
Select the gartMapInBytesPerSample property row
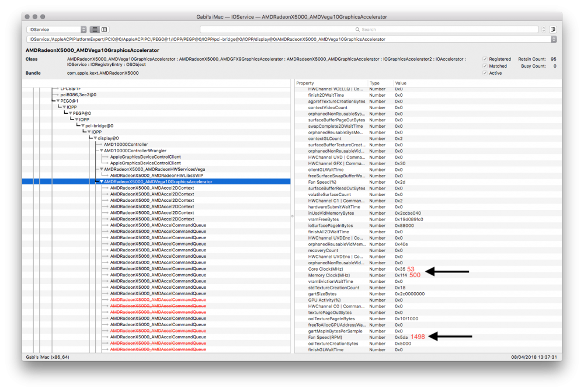click(428, 331)
